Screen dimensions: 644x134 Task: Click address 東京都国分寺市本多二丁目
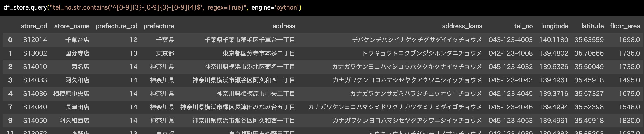259,53
